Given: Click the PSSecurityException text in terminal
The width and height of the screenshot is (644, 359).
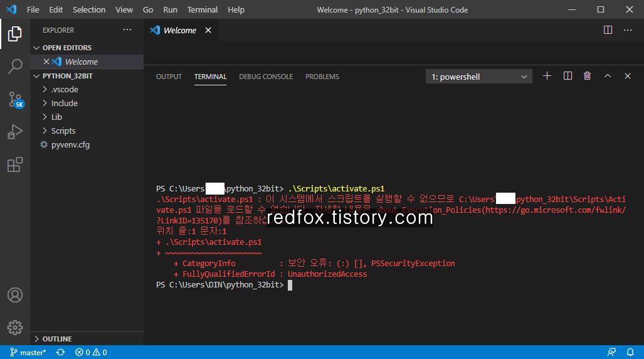Looking at the screenshot, I should (413, 263).
